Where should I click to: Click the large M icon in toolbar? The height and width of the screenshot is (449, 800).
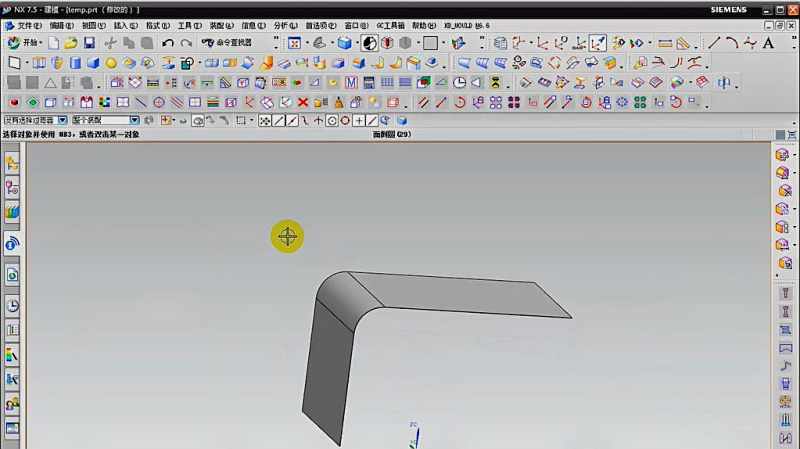(x=351, y=83)
